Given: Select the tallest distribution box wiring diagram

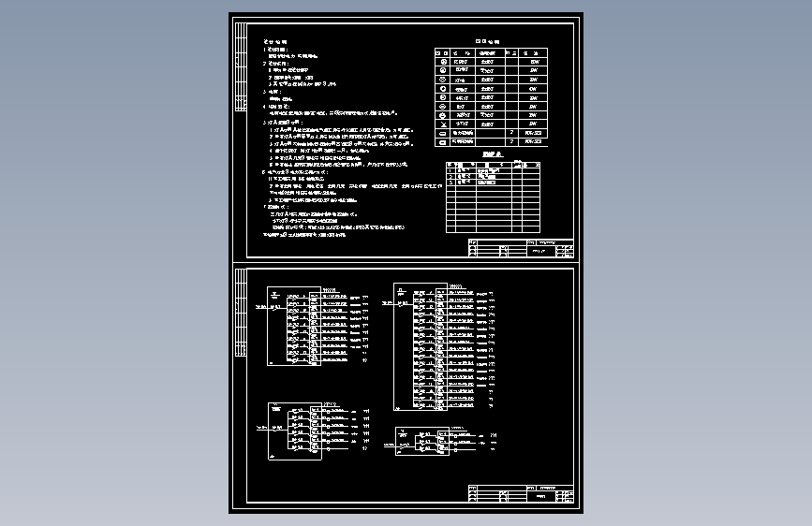Looking at the screenshot, I should tap(439, 346).
